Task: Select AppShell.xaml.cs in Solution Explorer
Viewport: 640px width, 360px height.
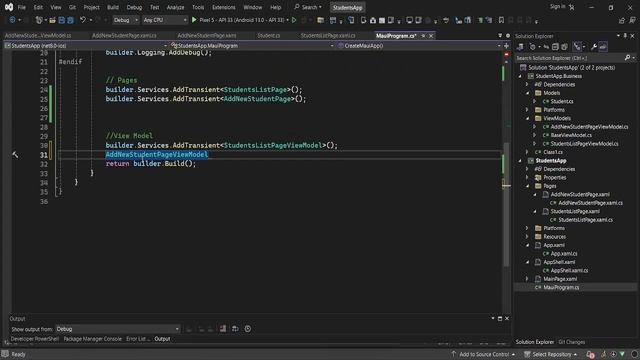Action: coord(569,270)
